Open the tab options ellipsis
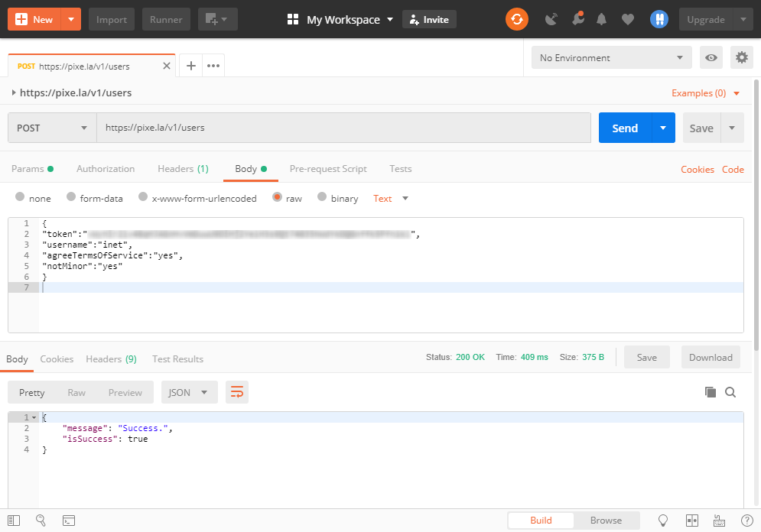 tap(213, 66)
